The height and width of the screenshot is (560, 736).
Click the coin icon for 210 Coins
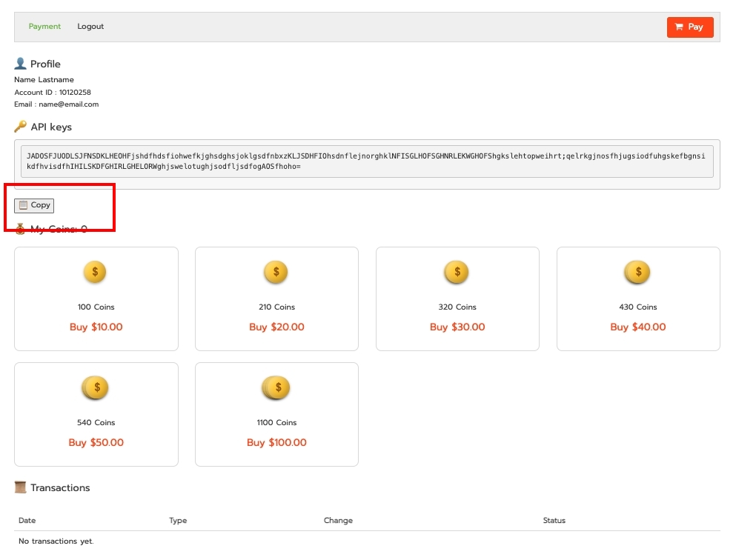coord(276,272)
